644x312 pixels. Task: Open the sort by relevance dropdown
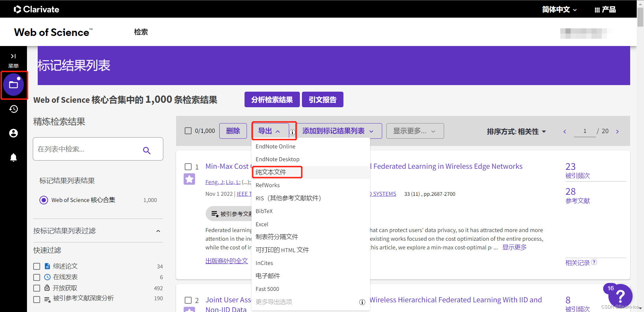coord(516,131)
